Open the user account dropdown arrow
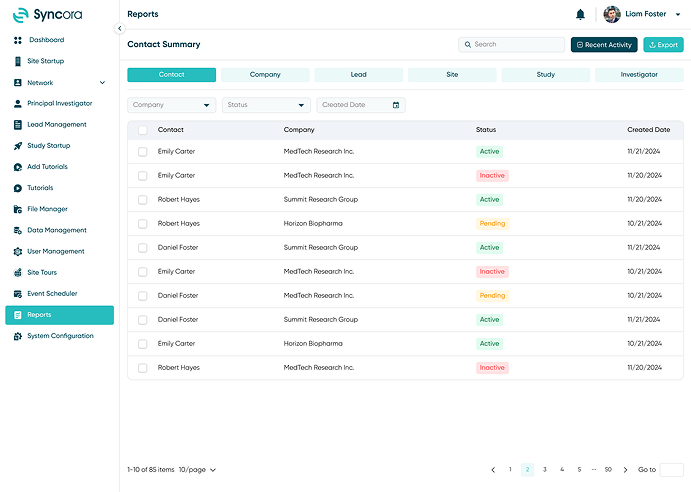 click(x=678, y=15)
